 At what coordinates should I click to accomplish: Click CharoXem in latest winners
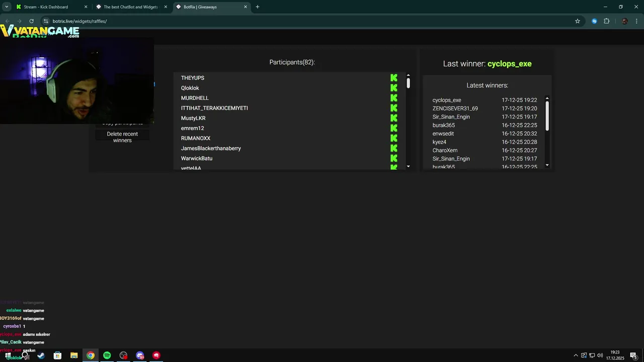pos(445,150)
